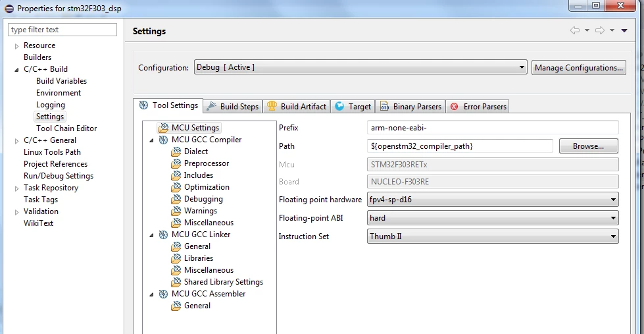Open the Floating point hardware dropdown

[493, 200]
